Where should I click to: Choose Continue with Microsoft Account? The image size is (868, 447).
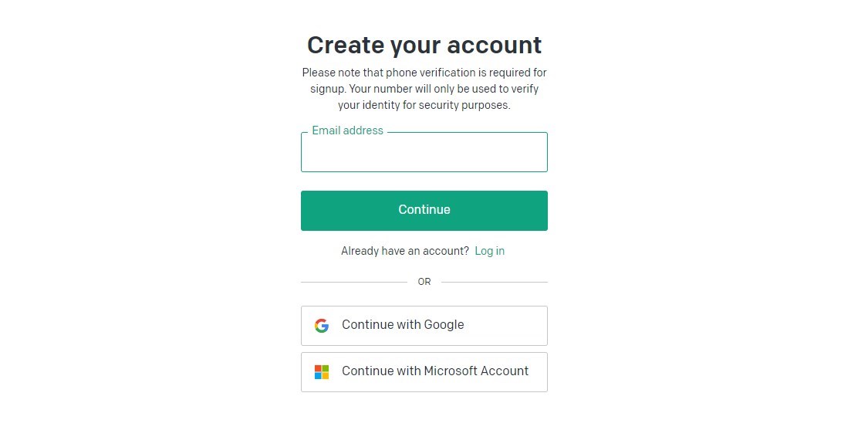point(424,372)
